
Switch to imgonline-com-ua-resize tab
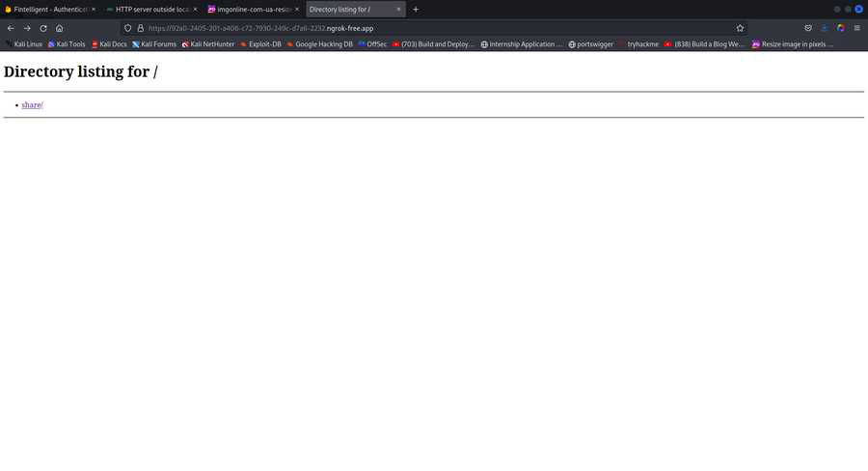253,10
